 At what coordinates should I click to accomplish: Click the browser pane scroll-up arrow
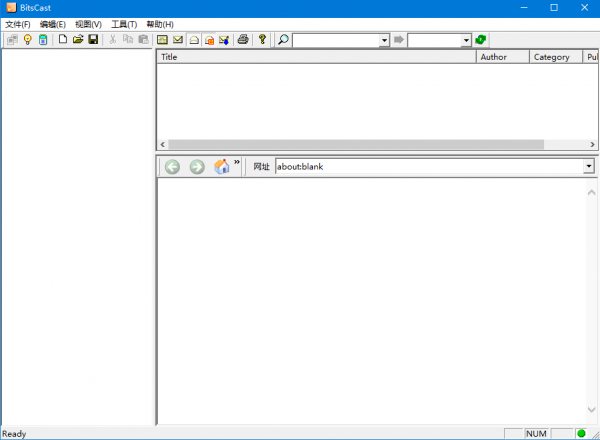pos(592,192)
